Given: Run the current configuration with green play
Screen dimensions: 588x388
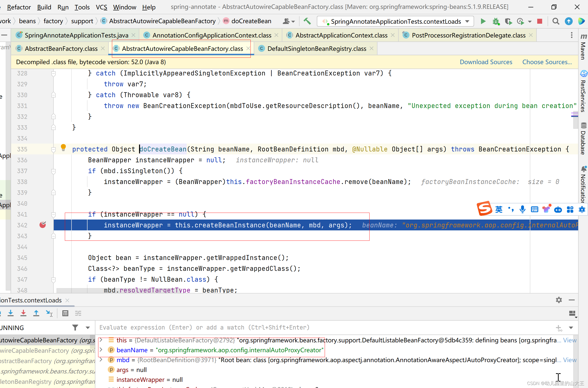Looking at the screenshot, I should 483,21.
